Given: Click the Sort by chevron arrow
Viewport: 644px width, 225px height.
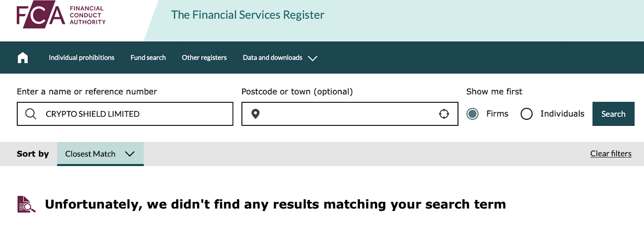Looking at the screenshot, I should click(x=130, y=154).
